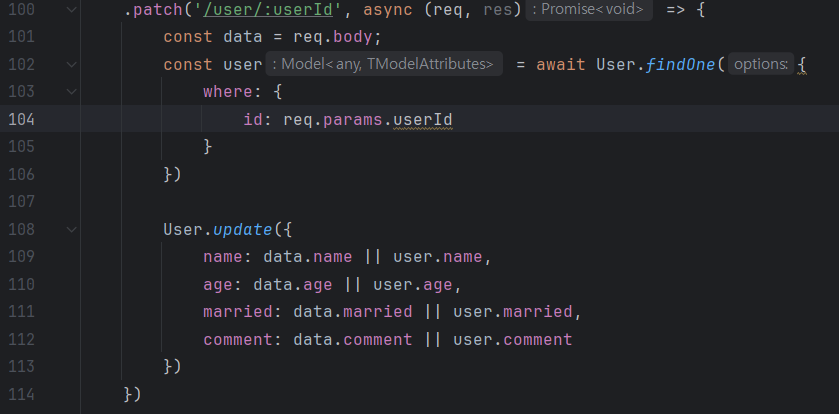Click 'data.comment' on line 112
Viewport: 839px width, 414px height.
click(x=353, y=340)
